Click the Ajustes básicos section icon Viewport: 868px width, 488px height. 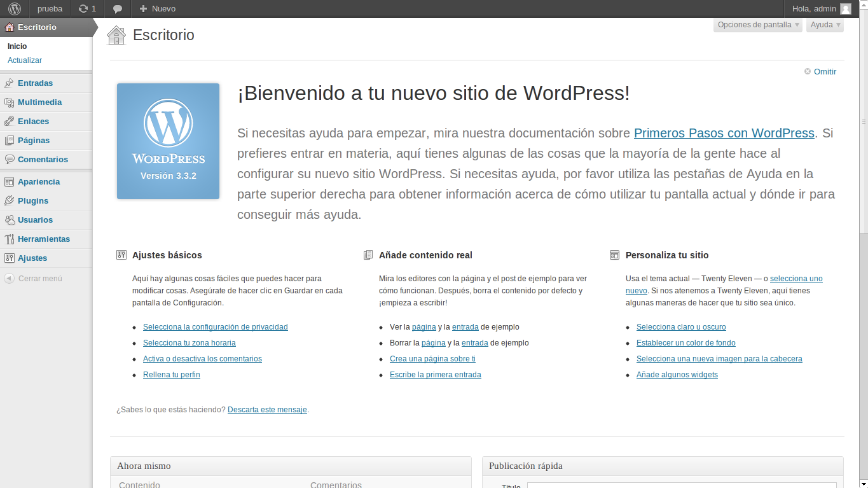121,255
